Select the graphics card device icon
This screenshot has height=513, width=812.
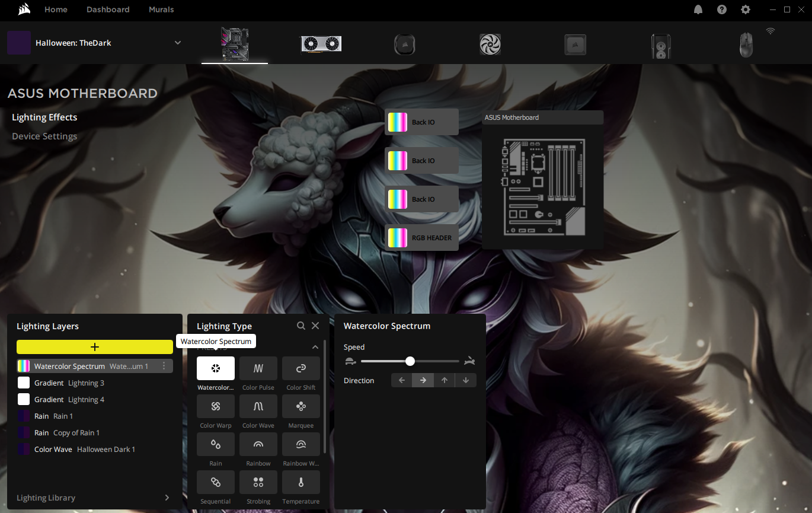(321, 44)
